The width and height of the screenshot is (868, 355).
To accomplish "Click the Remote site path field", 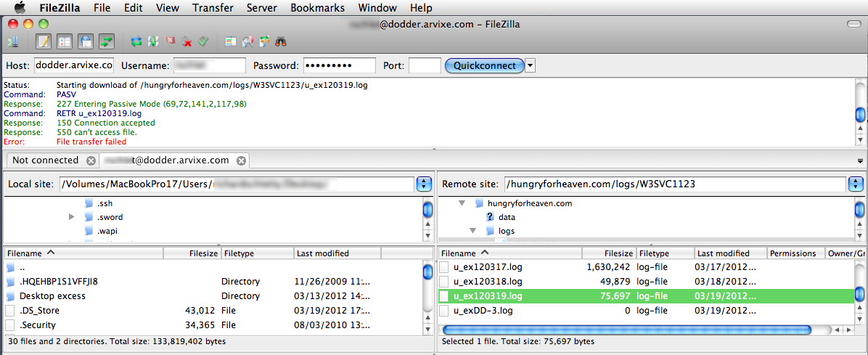I will coord(675,184).
